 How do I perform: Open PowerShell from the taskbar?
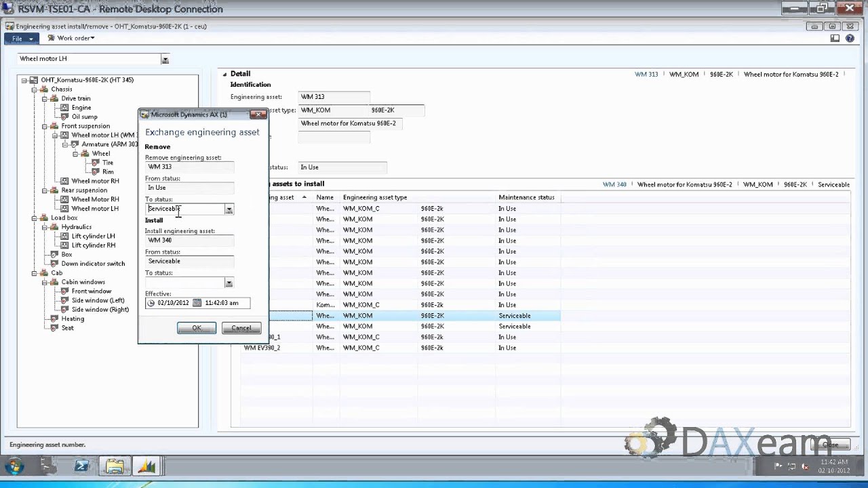tap(82, 466)
